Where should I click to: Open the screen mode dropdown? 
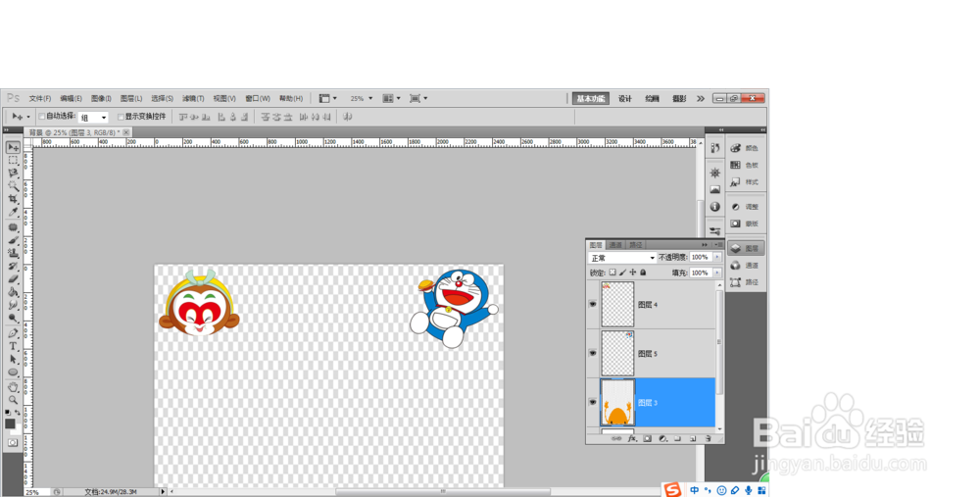(418, 99)
